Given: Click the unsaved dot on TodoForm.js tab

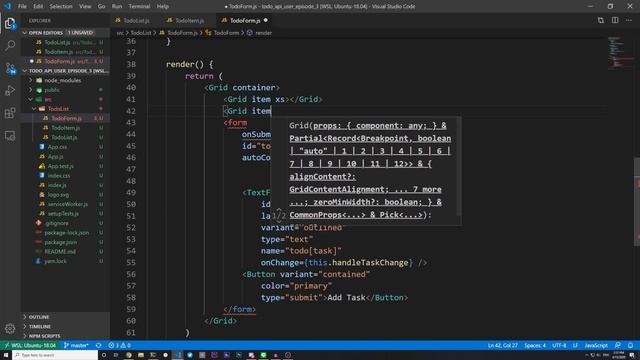Looking at the screenshot, I should (266, 20).
